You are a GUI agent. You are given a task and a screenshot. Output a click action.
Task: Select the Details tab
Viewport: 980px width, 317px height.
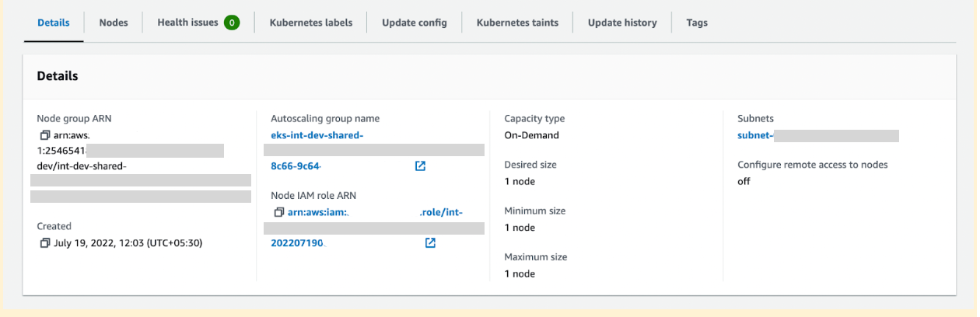click(53, 23)
